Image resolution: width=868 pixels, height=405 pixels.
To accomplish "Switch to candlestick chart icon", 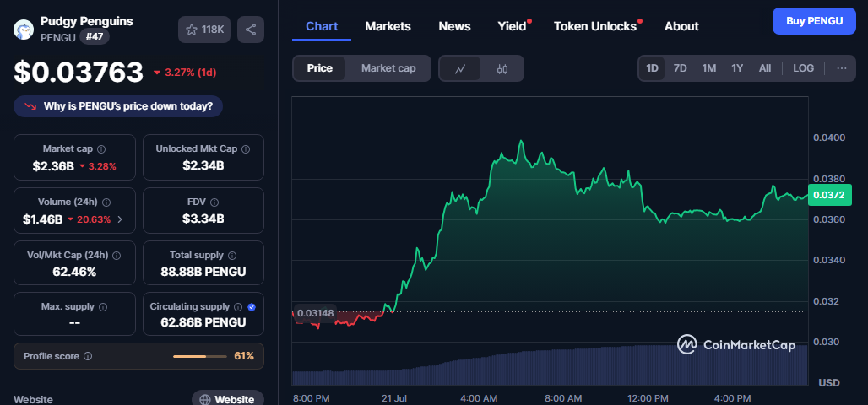I will point(502,68).
